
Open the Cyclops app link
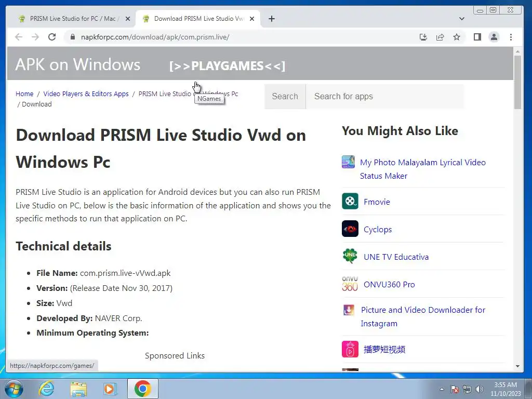378,229
